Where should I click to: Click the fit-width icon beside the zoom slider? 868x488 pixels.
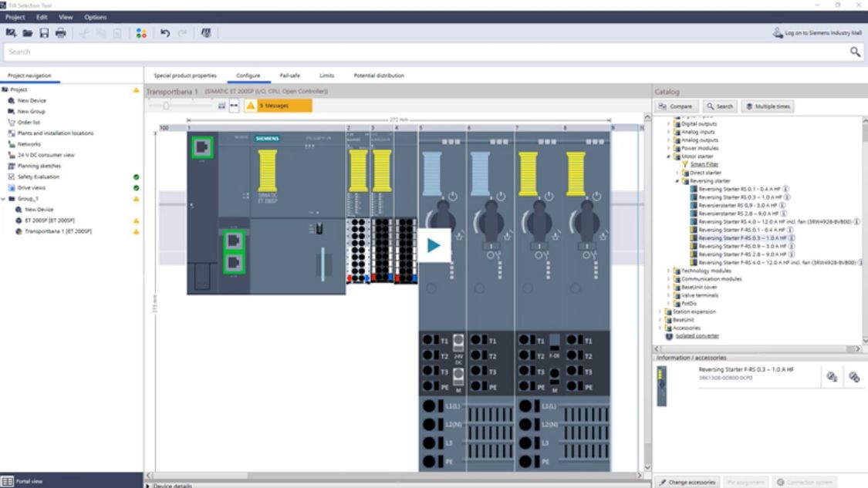(234, 106)
